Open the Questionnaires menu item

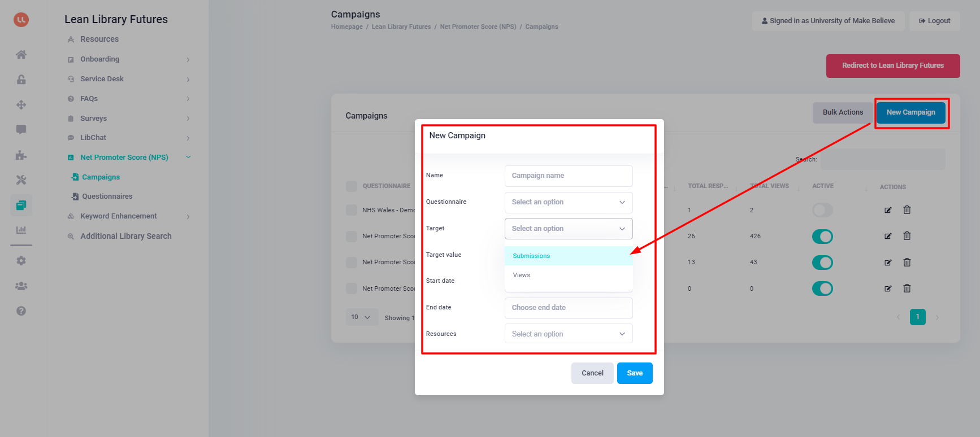[107, 196]
